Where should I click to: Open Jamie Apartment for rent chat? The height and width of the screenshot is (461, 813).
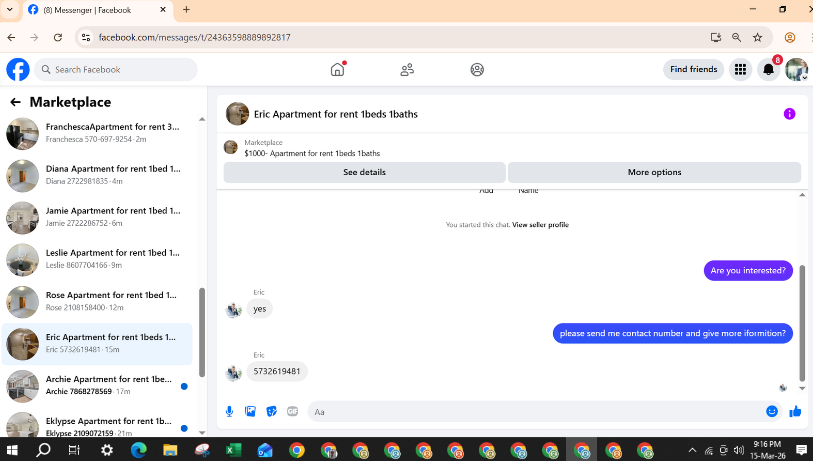(x=97, y=217)
